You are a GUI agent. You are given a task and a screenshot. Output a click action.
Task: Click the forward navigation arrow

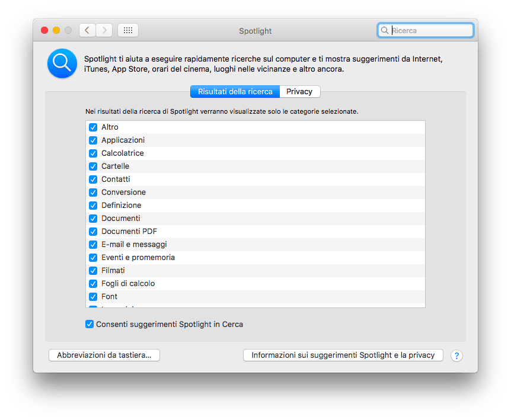pos(104,30)
